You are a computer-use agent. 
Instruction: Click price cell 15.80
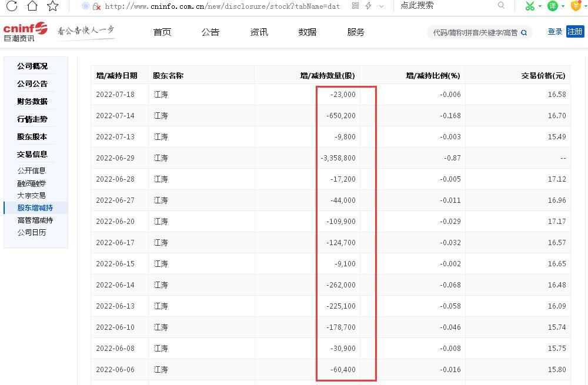557,370
